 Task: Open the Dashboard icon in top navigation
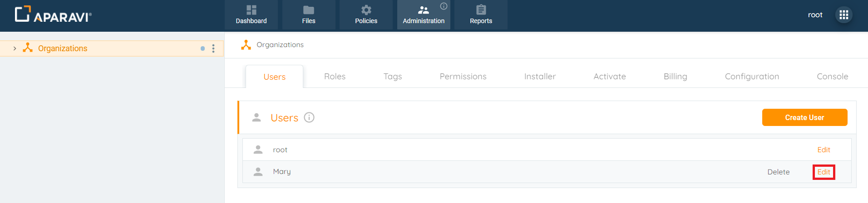(x=251, y=10)
